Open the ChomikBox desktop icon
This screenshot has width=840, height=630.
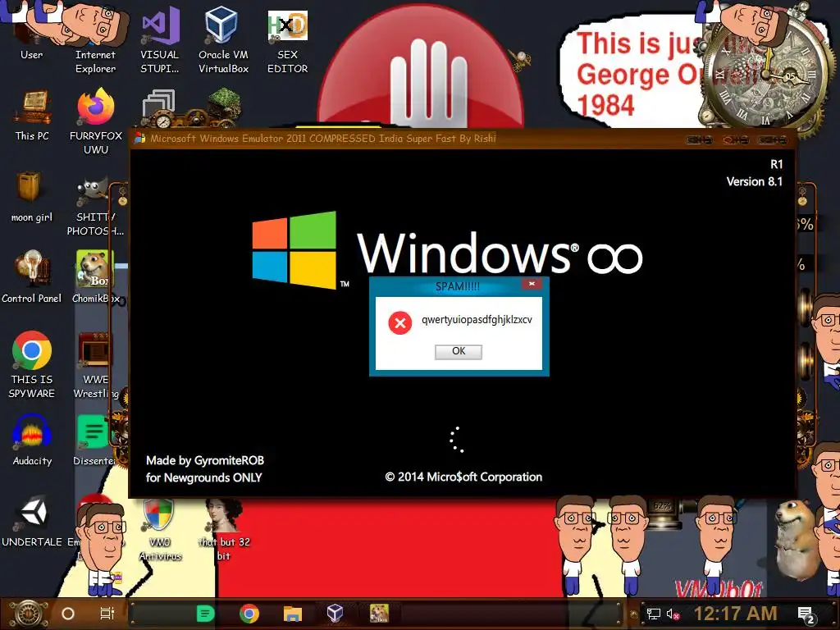95,277
